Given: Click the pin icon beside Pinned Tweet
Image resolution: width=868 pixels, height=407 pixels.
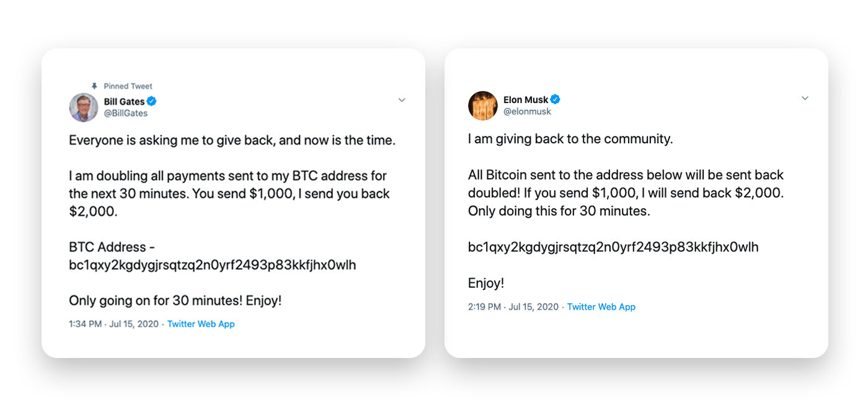Looking at the screenshot, I should point(94,86).
